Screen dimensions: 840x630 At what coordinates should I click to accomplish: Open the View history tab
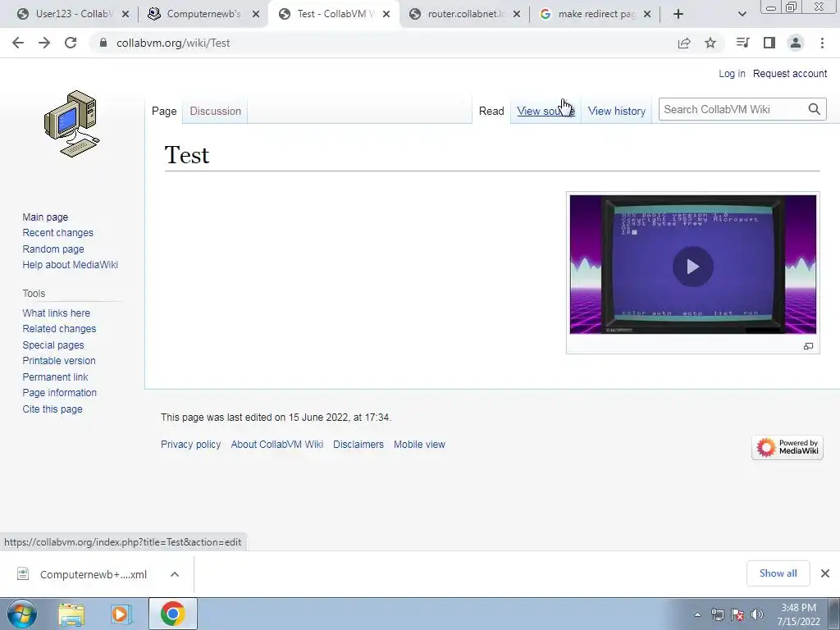(x=617, y=111)
